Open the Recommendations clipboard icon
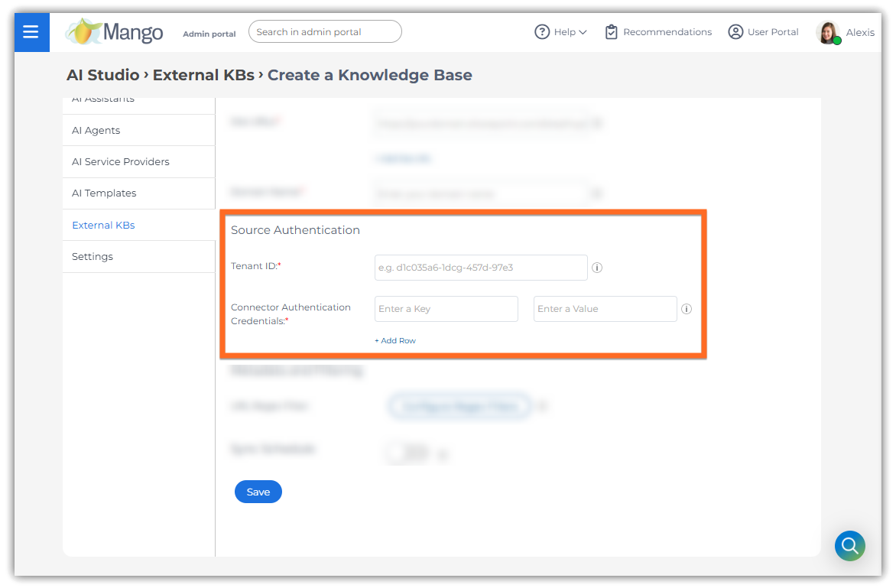896x588 pixels. [611, 32]
